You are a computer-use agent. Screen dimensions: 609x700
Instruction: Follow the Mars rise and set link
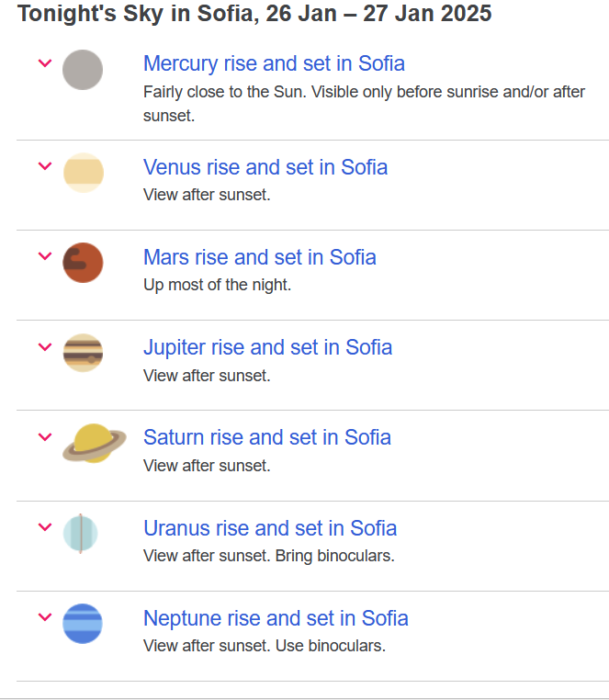tap(260, 257)
